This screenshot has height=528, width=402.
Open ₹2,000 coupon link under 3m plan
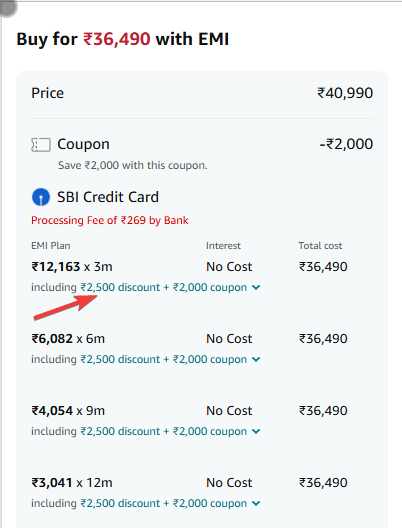pos(210,287)
